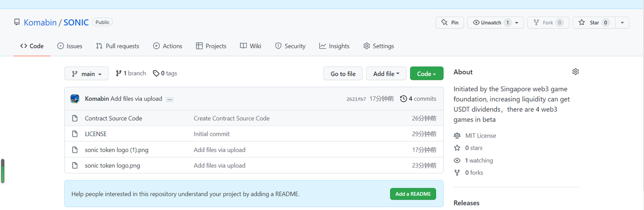Screen dimensions: 644x210
Task: Expand the commit message ellipsis
Action: 170,99
